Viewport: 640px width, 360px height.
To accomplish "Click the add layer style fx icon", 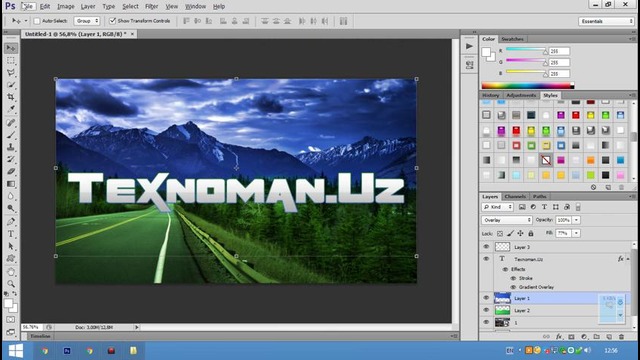I will pos(559,337).
